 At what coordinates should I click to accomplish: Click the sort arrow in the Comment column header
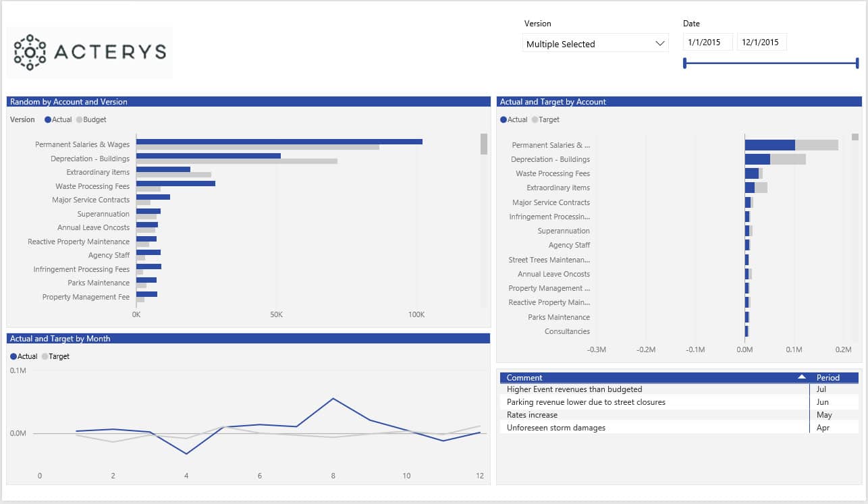(801, 378)
